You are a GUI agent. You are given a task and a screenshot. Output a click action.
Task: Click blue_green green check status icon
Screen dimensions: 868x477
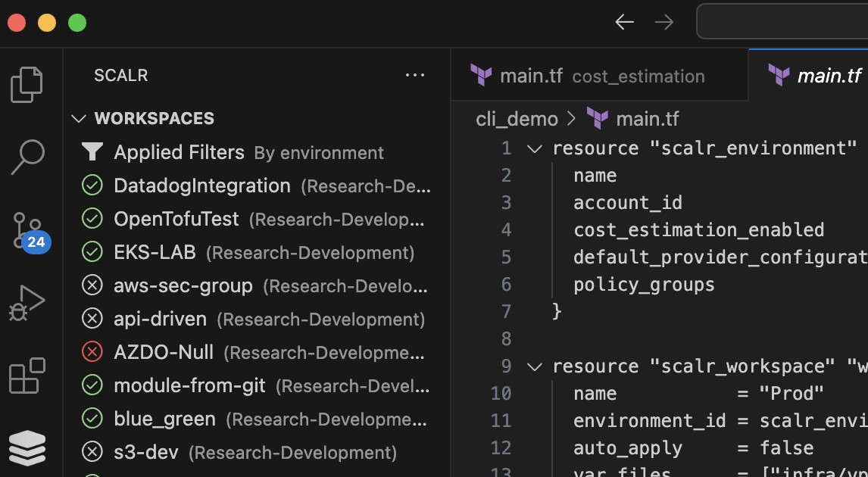coord(92,419)
